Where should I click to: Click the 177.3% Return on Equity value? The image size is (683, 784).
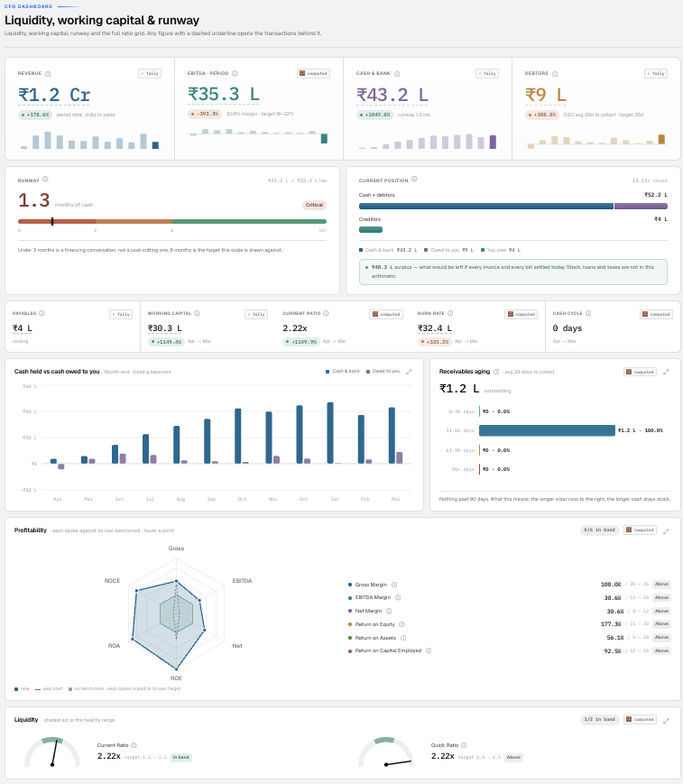pyautogui.click(x=611, y=624)
